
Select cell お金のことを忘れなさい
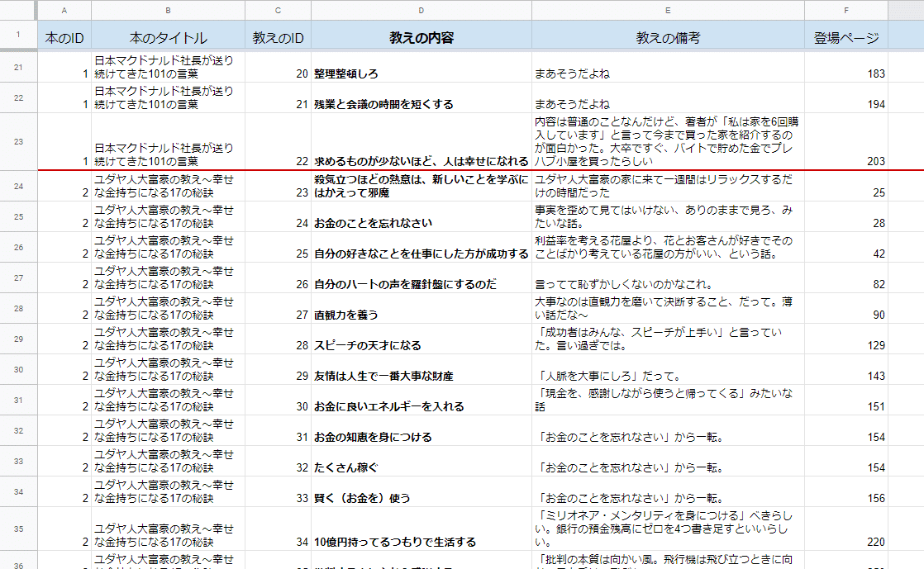tap(422, 216)
